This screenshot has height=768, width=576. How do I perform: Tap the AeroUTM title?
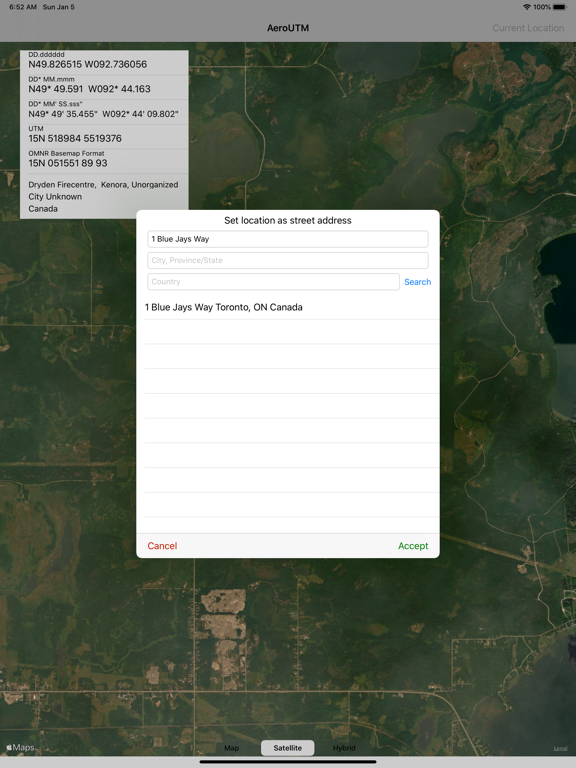[288, 28]
